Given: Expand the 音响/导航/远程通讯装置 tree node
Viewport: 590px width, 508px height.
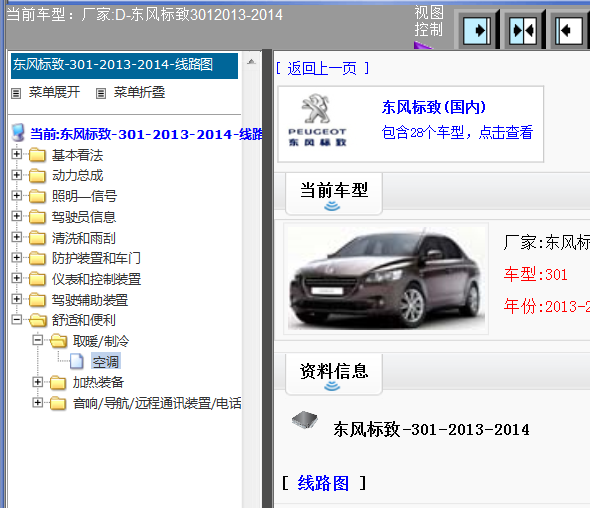Looking at the screenshot, I should pyautogui.click(x=37, y=403).
